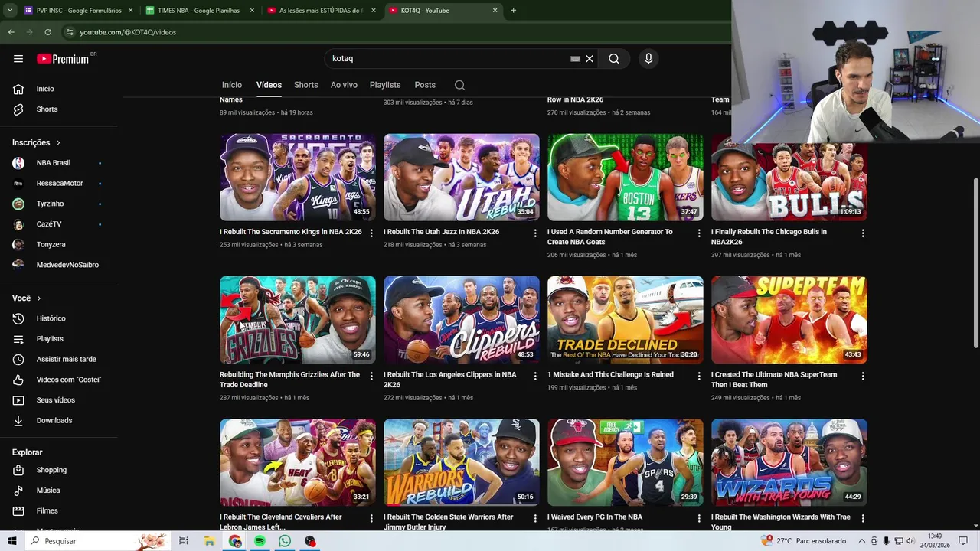This screenshot has width=980, height=551.
Task: Open options menu for Chicago Bulls video
Action: [863, 233]
